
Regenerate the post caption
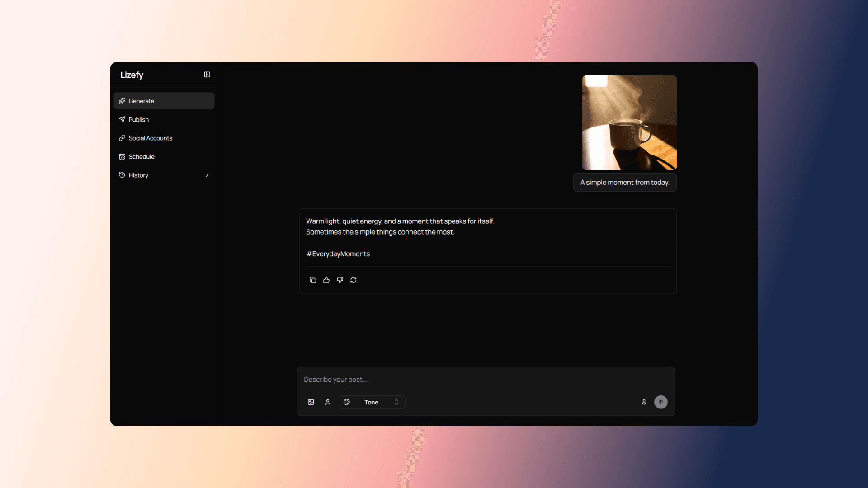point(353,280)
